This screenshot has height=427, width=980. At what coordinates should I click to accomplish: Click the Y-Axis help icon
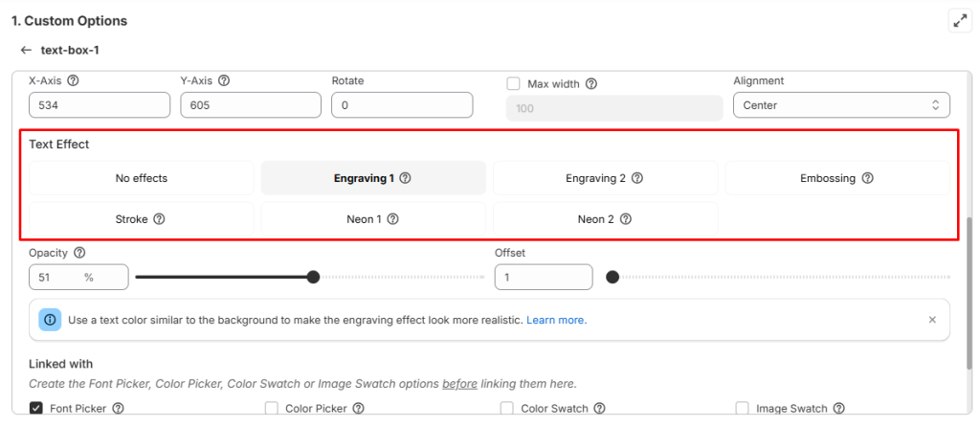(x=224, y=81)
